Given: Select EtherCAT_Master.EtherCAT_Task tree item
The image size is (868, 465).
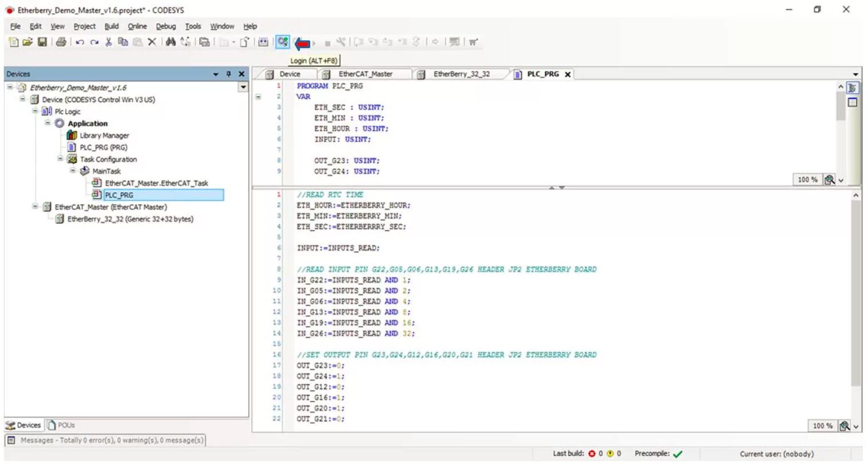Looking at the screenshot, I should click(x=156, y=183).
